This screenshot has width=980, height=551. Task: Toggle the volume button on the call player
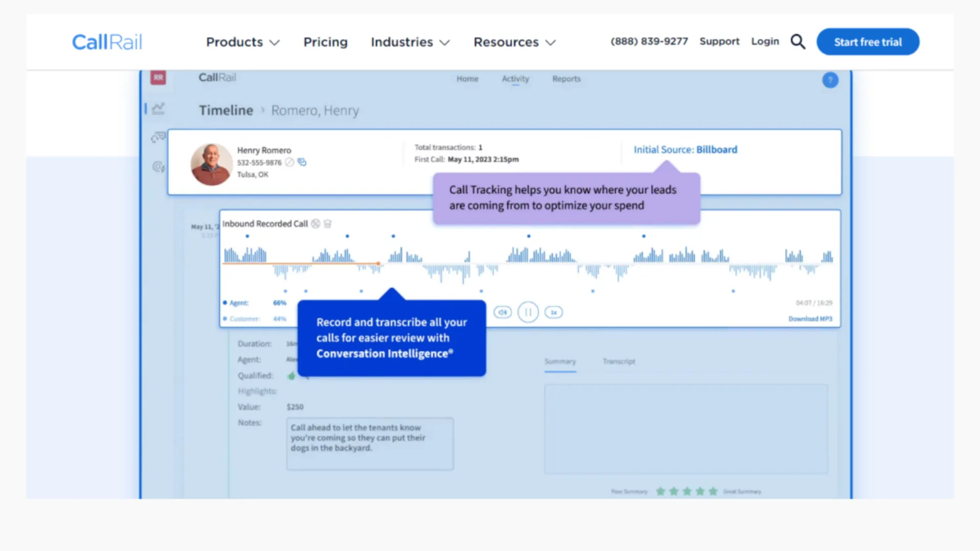coord(502,312)
